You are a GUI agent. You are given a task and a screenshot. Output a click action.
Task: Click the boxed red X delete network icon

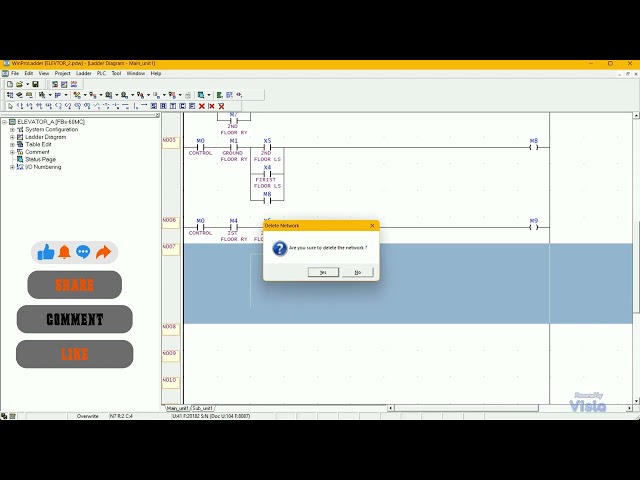point(222,106)
